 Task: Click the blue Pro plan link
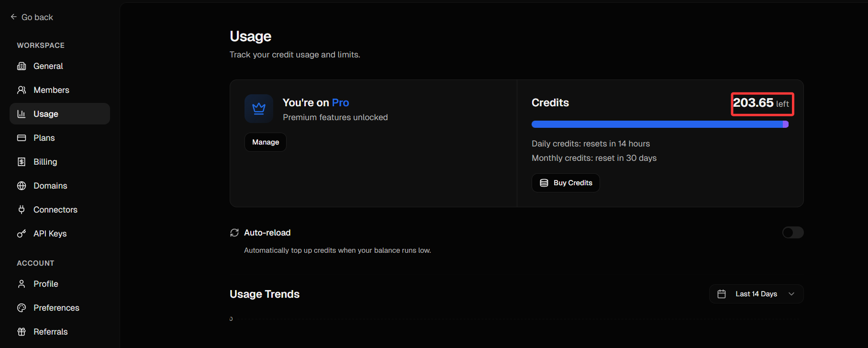pyautogui.click(x=340, y=102)
